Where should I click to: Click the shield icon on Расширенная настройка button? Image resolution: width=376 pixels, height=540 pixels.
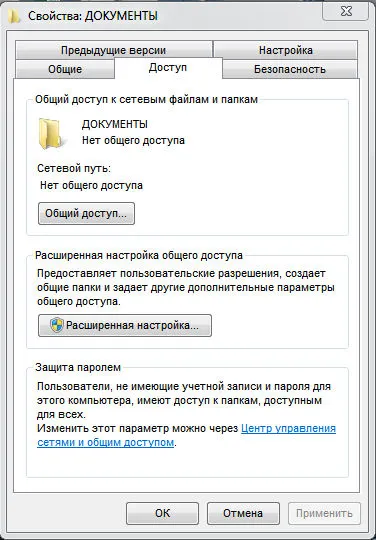[x=56, y=325]
